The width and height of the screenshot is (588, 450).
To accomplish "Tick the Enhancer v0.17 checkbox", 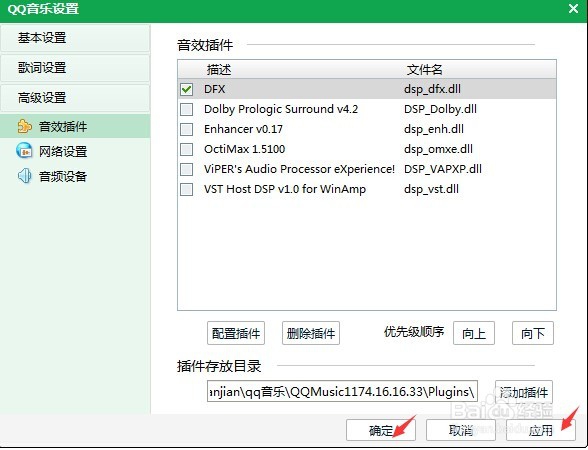I will tap(186, 129).
